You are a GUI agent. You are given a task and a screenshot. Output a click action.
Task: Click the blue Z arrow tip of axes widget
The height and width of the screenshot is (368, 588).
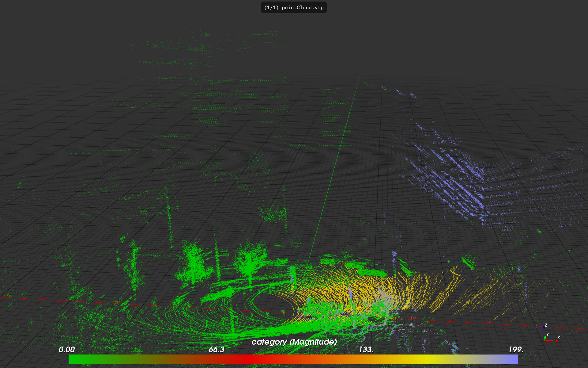click(544, 327)
